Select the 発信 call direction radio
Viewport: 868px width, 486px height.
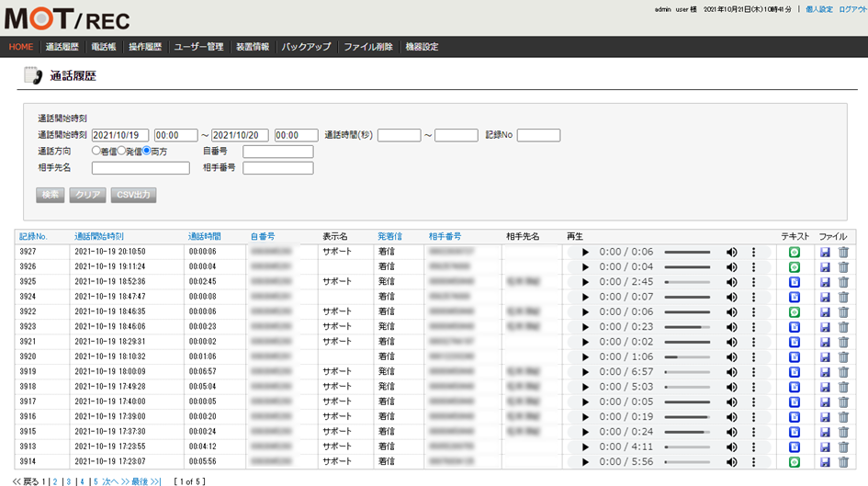point(121,151)
